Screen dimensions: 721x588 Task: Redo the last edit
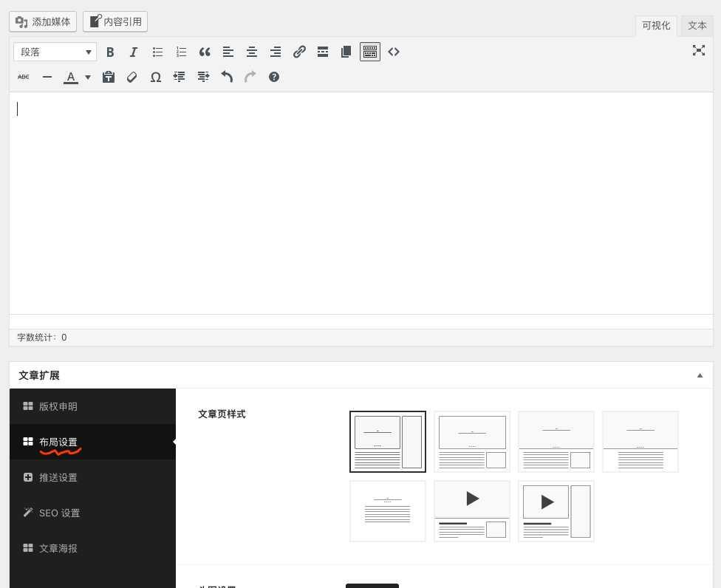pyautogui.click(x=250, y=77)
